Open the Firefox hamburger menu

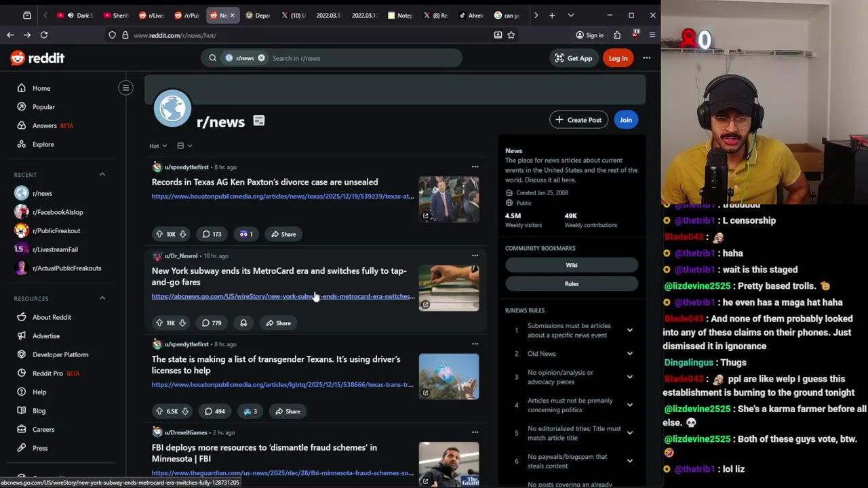click(x=652, y=35)
